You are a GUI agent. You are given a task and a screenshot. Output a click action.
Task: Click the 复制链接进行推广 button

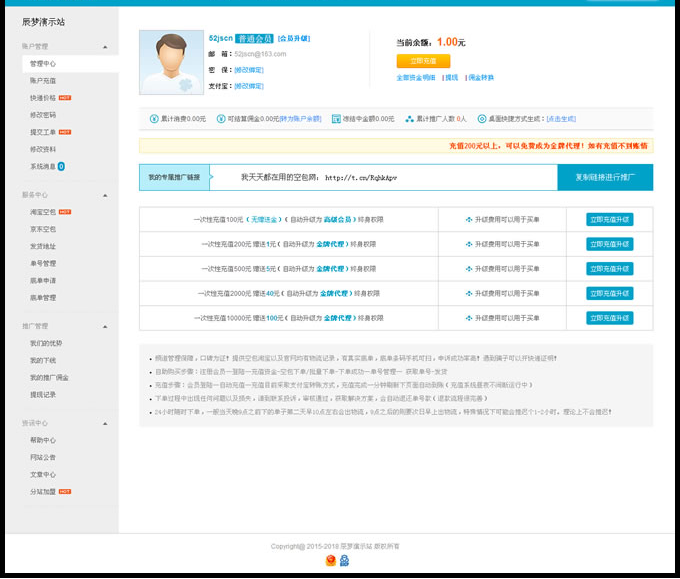click(605, 177)
